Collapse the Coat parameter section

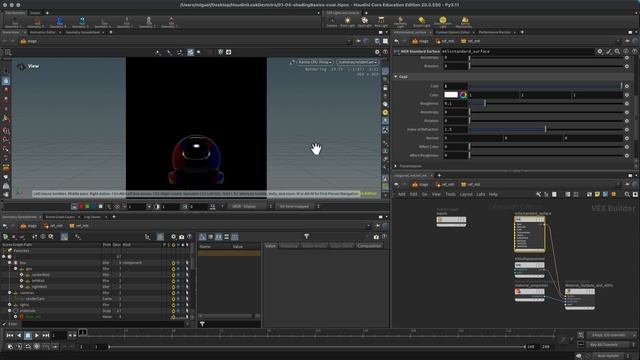point(396,77)
